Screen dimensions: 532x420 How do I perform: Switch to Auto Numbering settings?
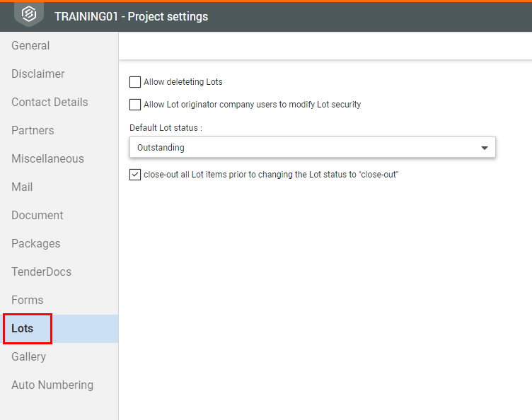[x=52, y=385]
